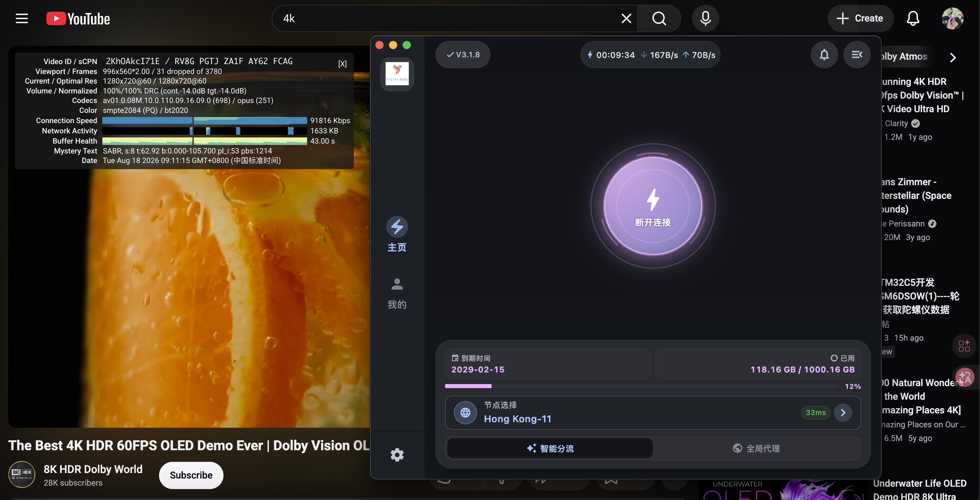The height and width of the screenshot is (500, 980).
Task: Maximize the VPN window with green button
Action: (x=407, y=45)
